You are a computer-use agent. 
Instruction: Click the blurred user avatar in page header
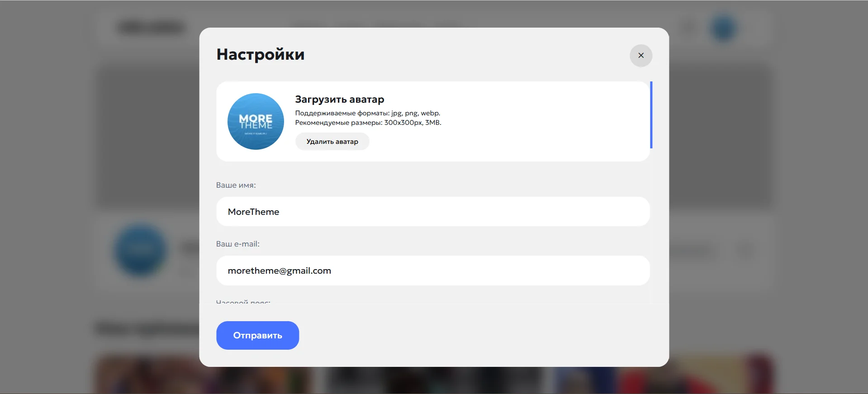tap(723, 28)
